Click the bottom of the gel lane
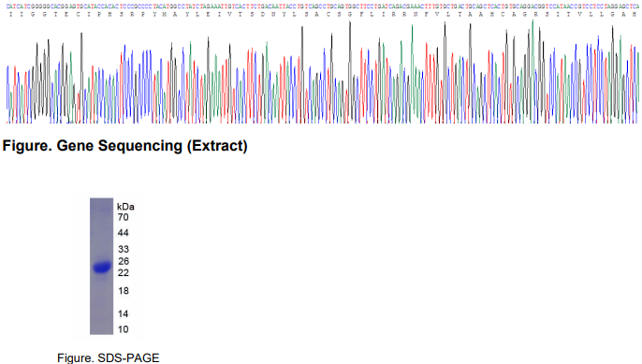Image resolution: width=642 pixels, height=364 pixels. click(101, 330)
